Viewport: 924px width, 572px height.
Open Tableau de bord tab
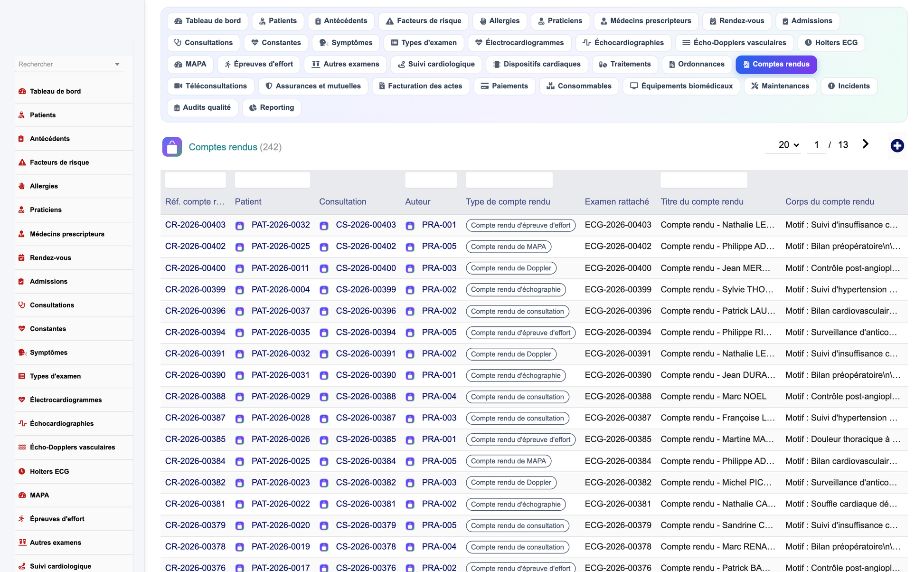point(207,21)
